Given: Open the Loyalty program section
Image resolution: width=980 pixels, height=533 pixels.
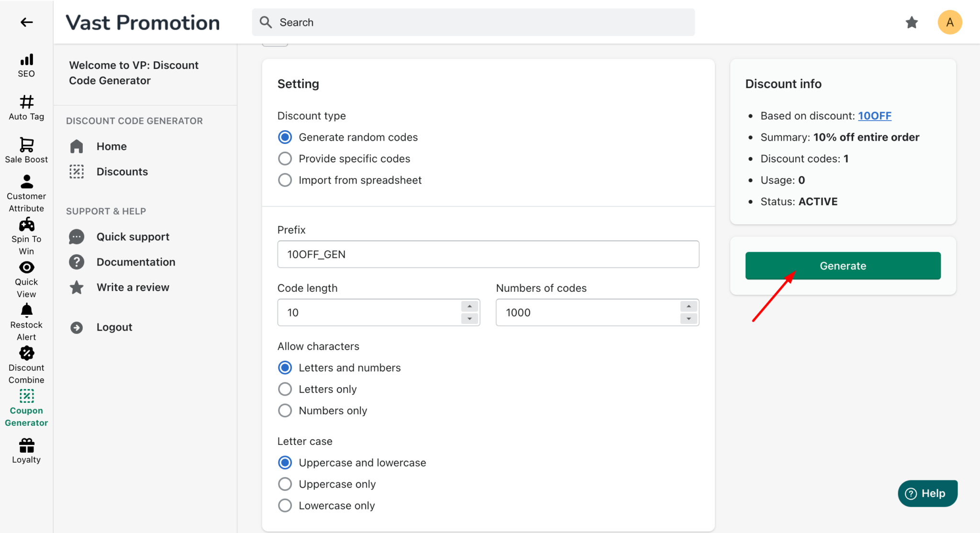Looking at the screenshot, I should [x=26, y=450].
